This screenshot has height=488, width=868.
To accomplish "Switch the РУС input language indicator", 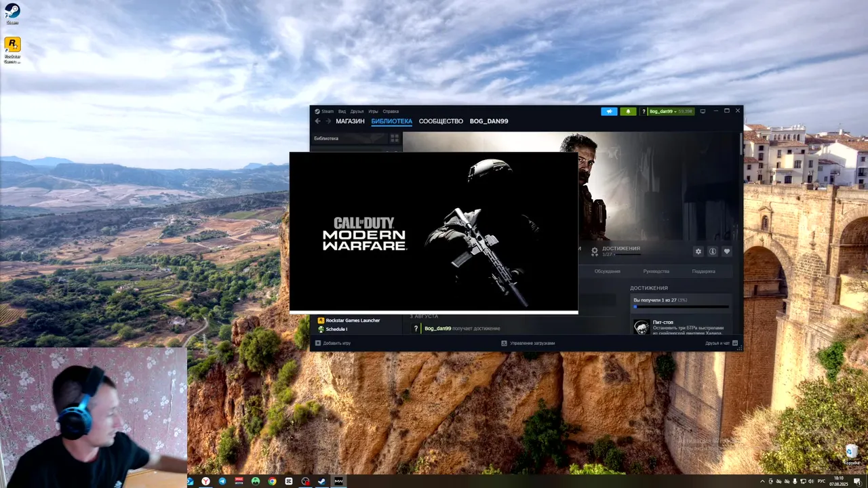I will [x=820, y=481].
